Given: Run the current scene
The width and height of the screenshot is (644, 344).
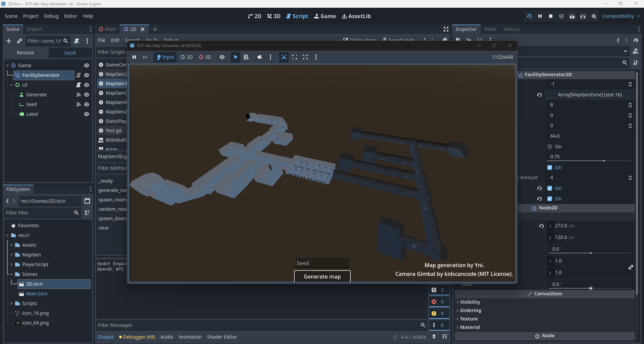Looking at the screenshot, I should (x=572, y=16).
